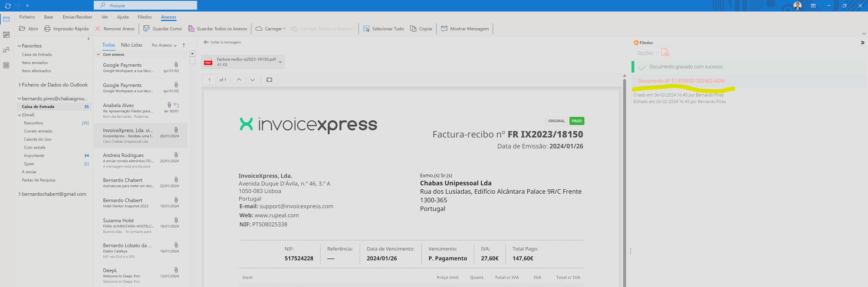Go to previous PDF page arrow

pyautogui.click(x=239, y=80)
